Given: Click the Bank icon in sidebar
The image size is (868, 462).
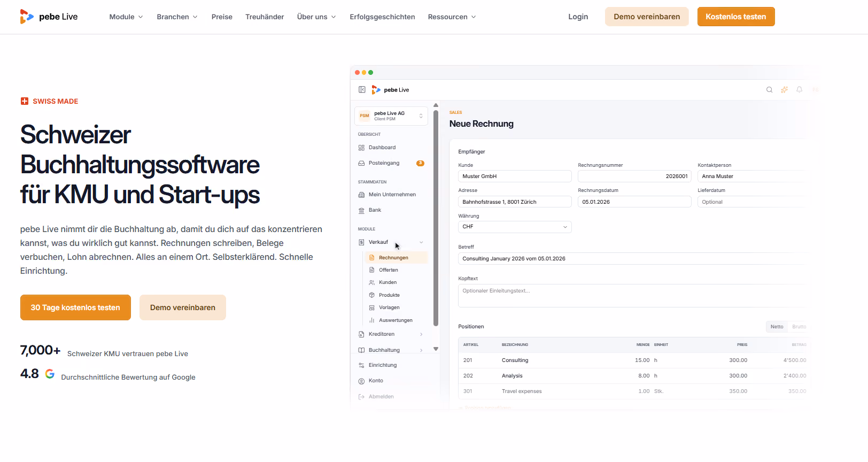Looking at the screenshot, I should [x=361, y=210].
